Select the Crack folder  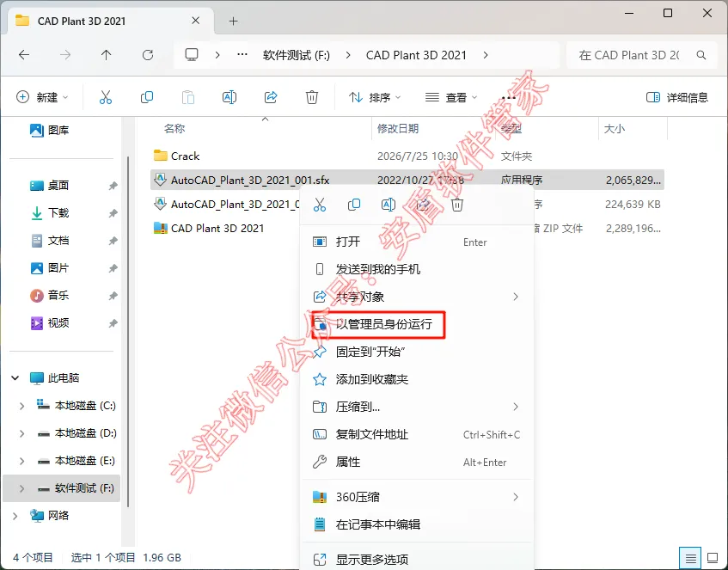pyautogui.click(x=407, y=156)
